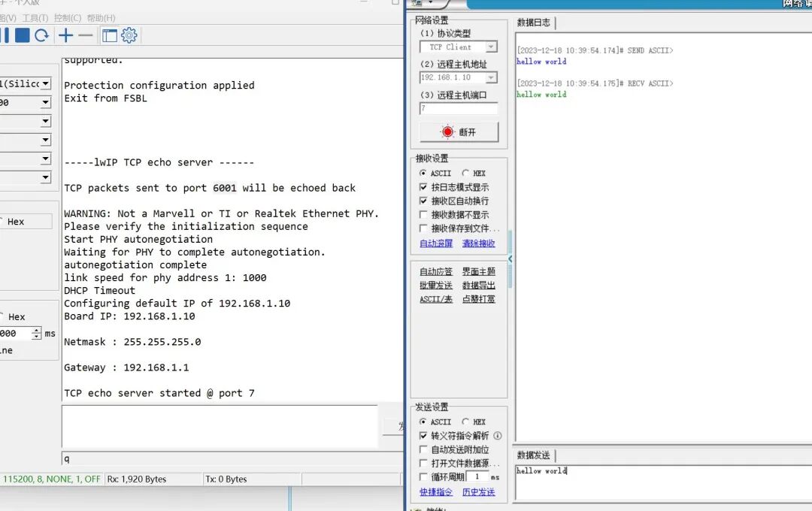
Task: Open settings with the gear icon
Action: pos(129,35)
